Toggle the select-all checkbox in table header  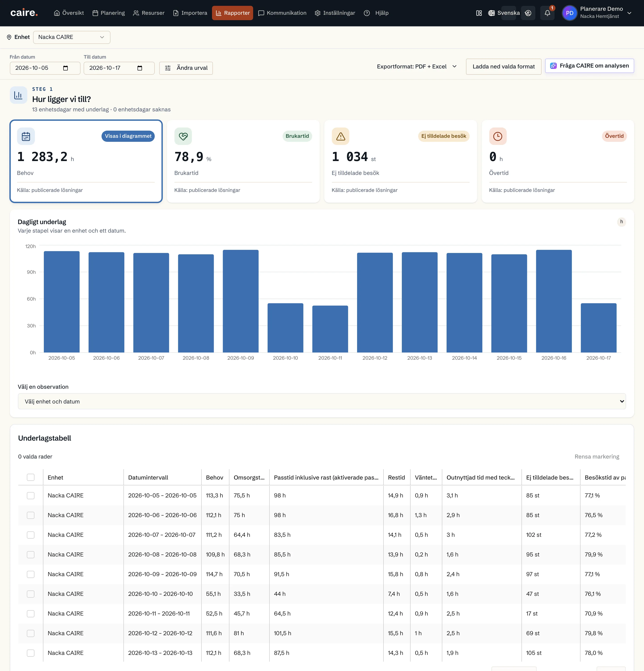31,477
